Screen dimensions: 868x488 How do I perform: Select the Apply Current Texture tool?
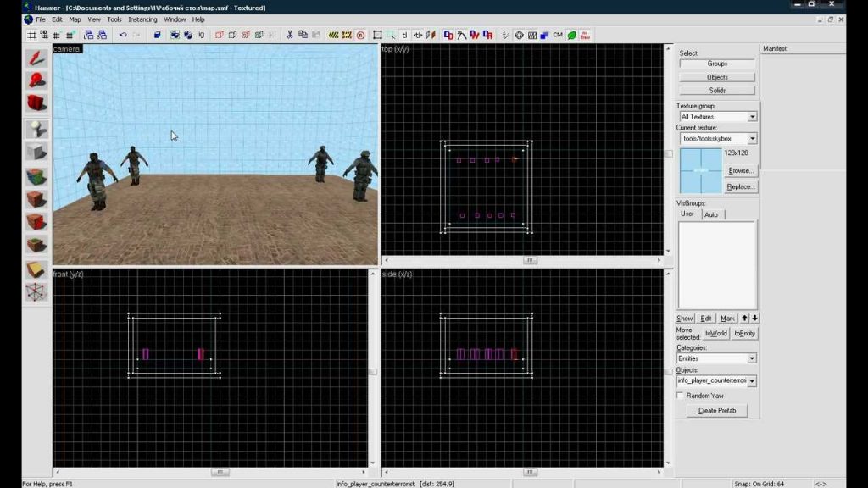[x=36, y=199]
